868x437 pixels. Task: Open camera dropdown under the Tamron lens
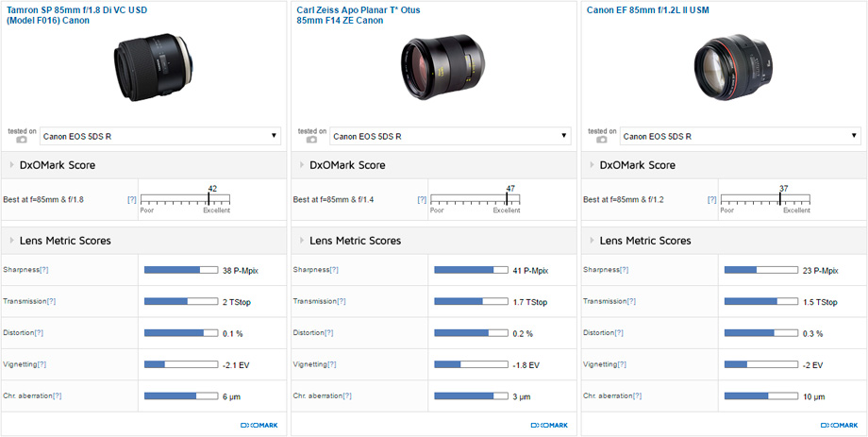[x=160, y=136]
